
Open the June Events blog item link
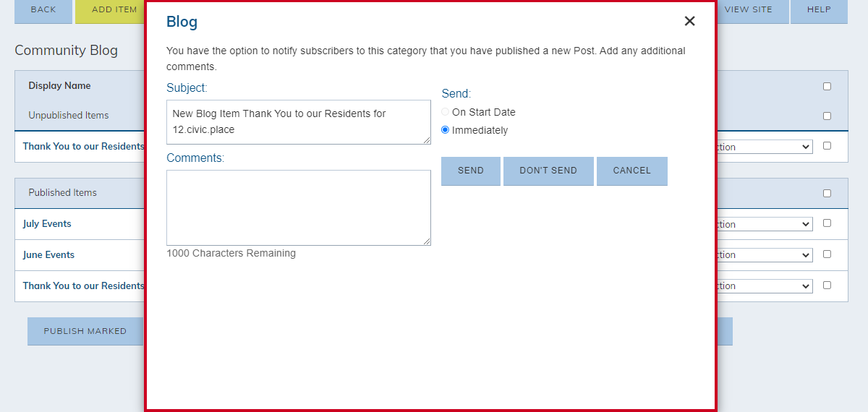[x=48, y=255]
